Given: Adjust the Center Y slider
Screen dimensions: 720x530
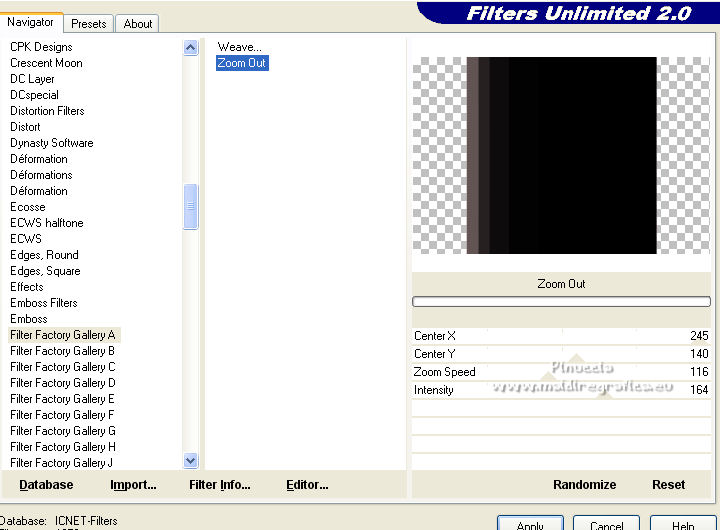Looking at the screenshot, I should (x=561, y=354).
